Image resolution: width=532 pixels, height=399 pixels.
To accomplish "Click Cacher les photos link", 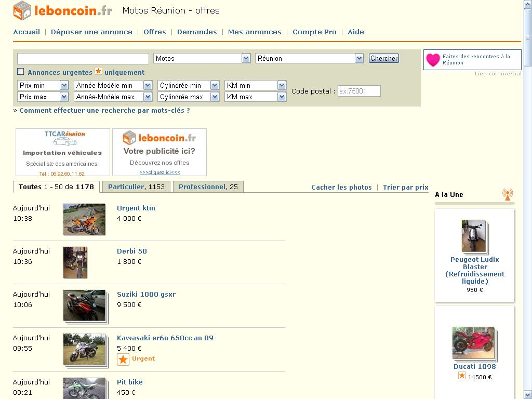I will (x=341, y=187).
